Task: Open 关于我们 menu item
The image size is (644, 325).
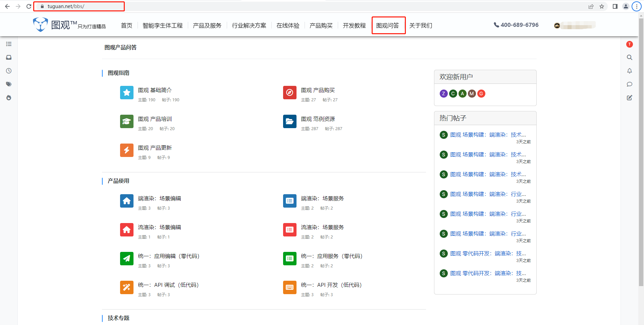Action: pyautogui.click(x=421, y=25)
